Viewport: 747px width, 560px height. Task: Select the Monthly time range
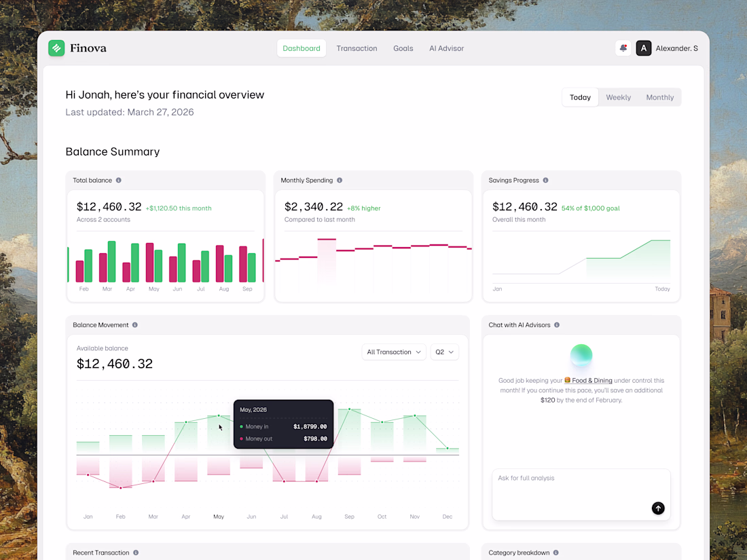(660, 97)
